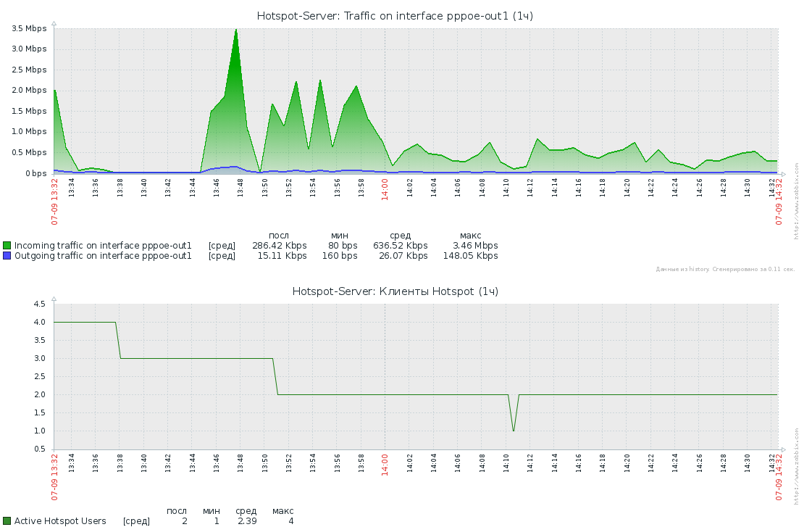Image resolution: width=812 pixels, height=527 pixels.
Task: Click the dip to 1.0 users near 14:10
Action: 513,430
